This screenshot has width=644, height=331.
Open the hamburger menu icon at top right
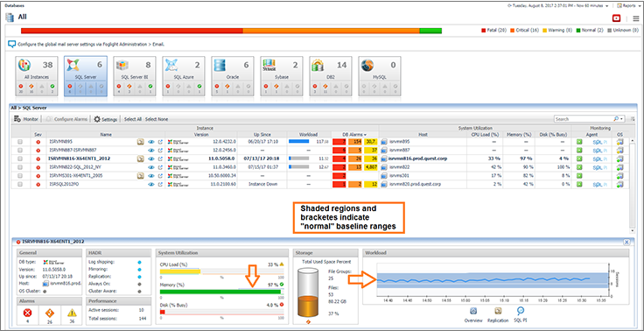coord(636,18)
